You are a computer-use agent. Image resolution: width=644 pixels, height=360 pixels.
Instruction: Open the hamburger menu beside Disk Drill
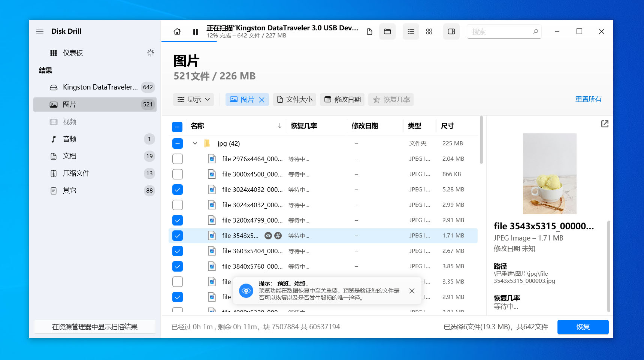coord(40,31)
